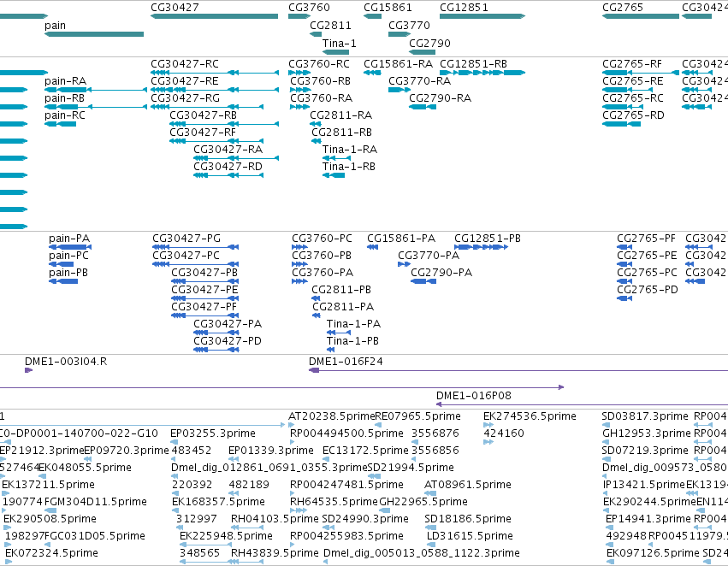Select protein CG3770-PA
Image resolution: width=728 pixels, height=566 pixels.
404,264
